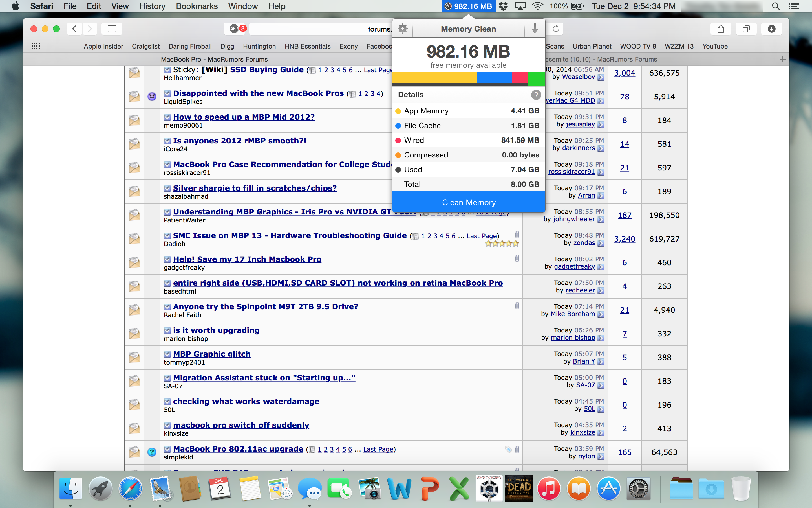Open the Craigslist bookmark
Screen dimensions: 812x508
point(145,46)
